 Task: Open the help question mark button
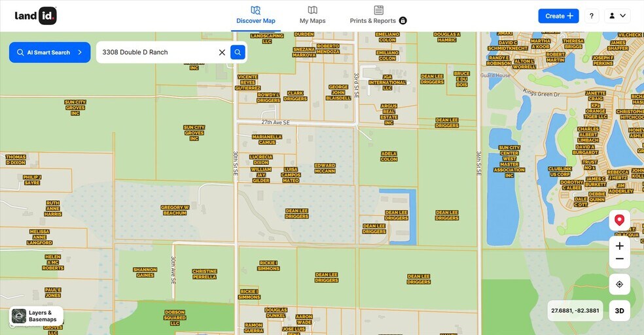coord(592,16)
